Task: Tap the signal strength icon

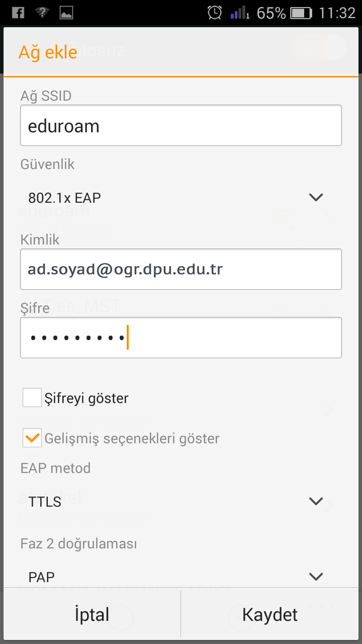Action: 240,13
